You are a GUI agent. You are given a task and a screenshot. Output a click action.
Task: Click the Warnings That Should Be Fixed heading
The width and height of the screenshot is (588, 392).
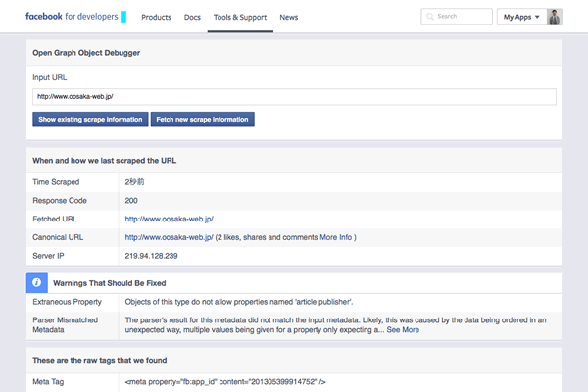pos(110,283)
